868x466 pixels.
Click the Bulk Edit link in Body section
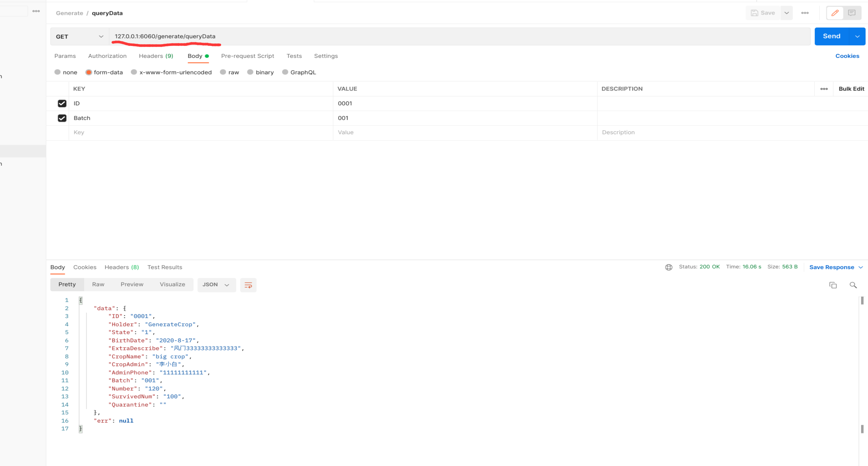click(x=851, y=89)
